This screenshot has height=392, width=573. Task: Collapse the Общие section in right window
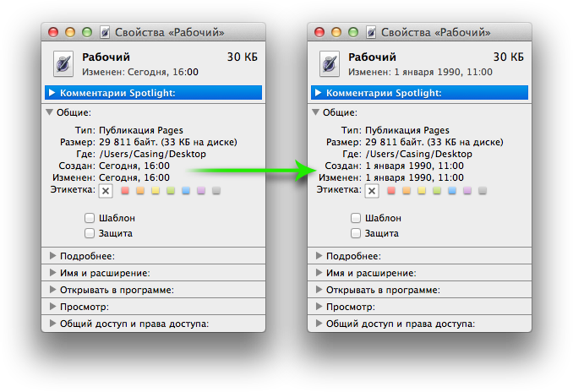(x=315, y=112)
